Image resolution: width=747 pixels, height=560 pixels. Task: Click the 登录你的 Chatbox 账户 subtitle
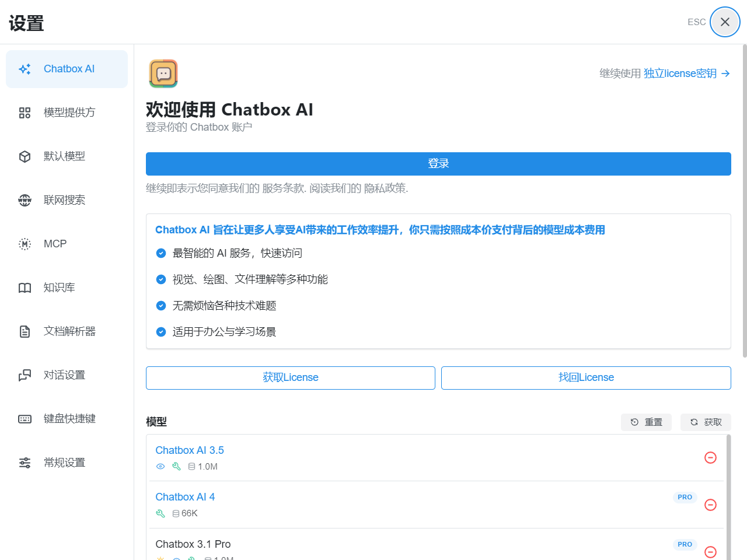(x=199, y=127)
